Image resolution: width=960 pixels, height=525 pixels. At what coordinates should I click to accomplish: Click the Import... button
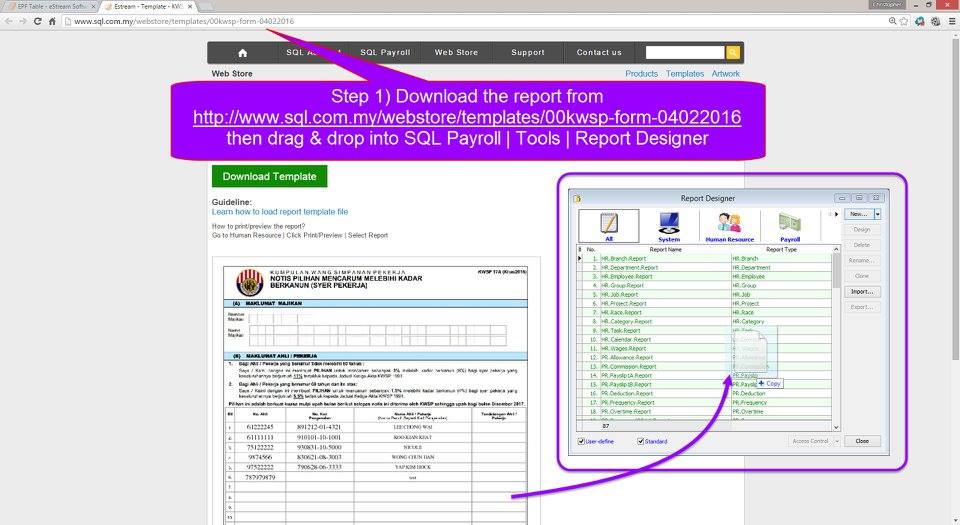coord(862,292)
